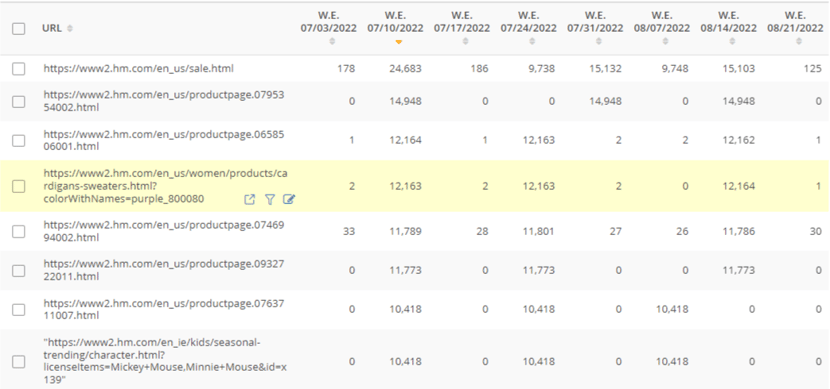Sort W.E. 07/24/2022 column arrows
The image size is (830, 389).
532,41
